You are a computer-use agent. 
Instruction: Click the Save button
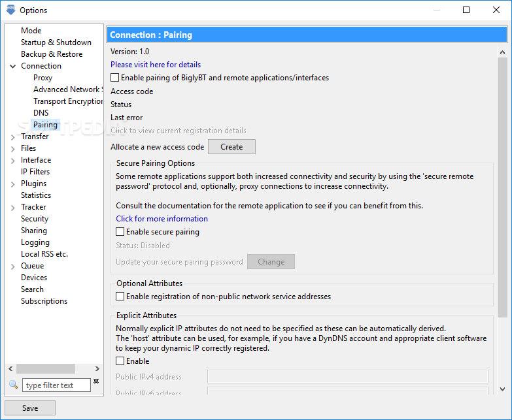30,408
